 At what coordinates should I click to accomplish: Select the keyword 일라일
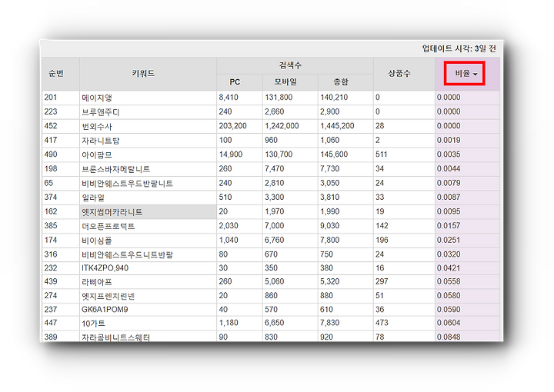pyautogui.click(x=93, y=198)
